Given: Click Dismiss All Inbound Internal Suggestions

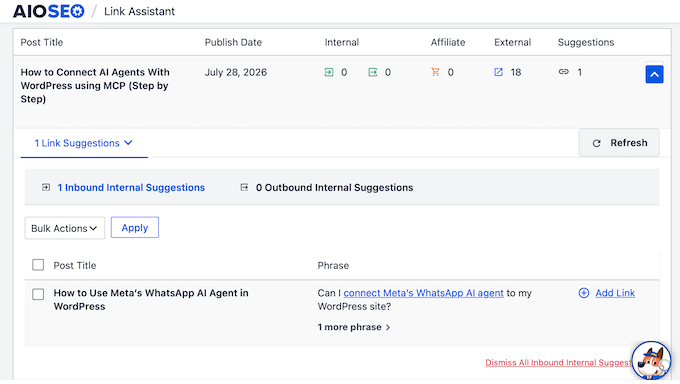Looking at the screenshot, I should [558, 363].
